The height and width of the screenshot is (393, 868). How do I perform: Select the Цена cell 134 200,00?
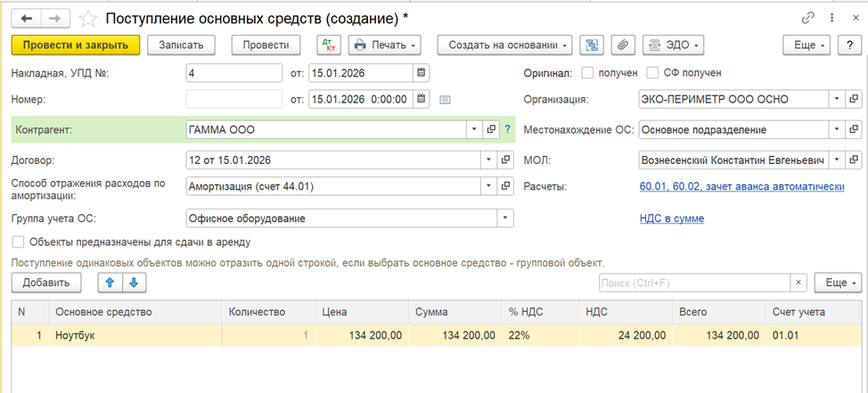[362, 335]
